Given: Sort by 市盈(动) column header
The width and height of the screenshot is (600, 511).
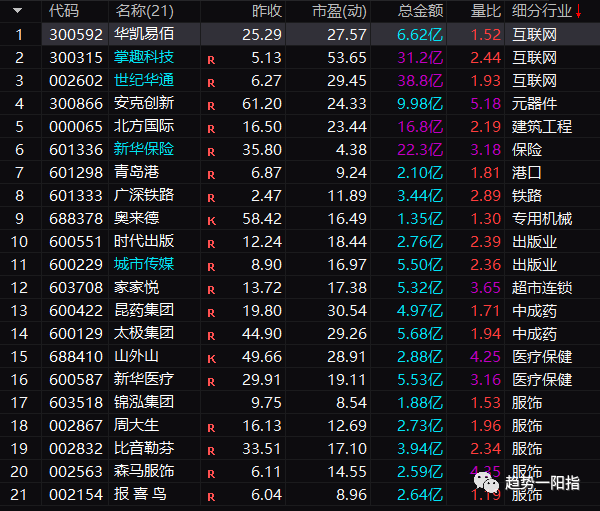Looking at the screenshot, I should click(x=339, y=11).
